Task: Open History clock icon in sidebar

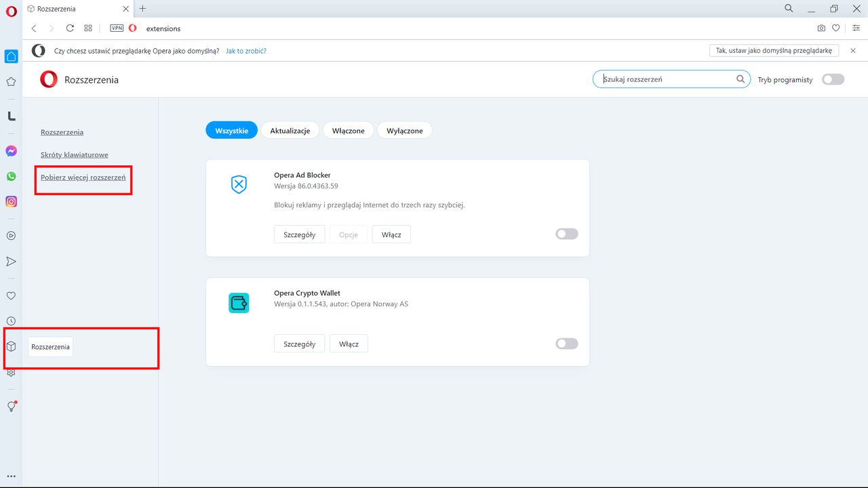Action: pos(11,321)
